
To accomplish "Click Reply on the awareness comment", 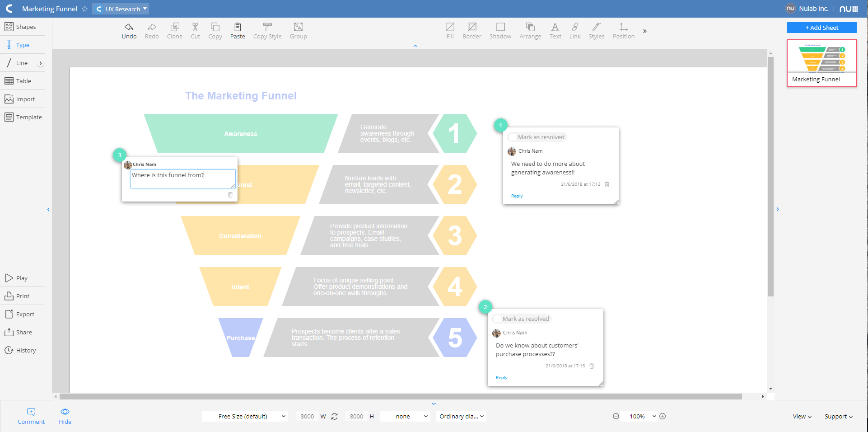I will [x=517, y=196].
